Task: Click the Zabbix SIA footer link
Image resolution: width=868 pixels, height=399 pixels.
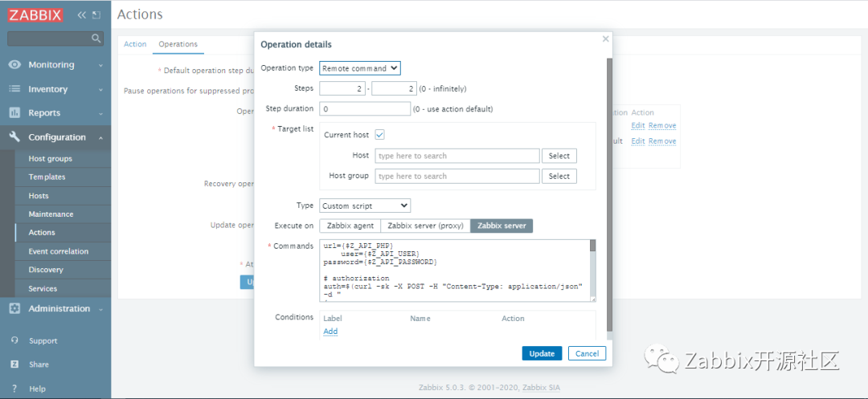Action: tap(542, 388)
